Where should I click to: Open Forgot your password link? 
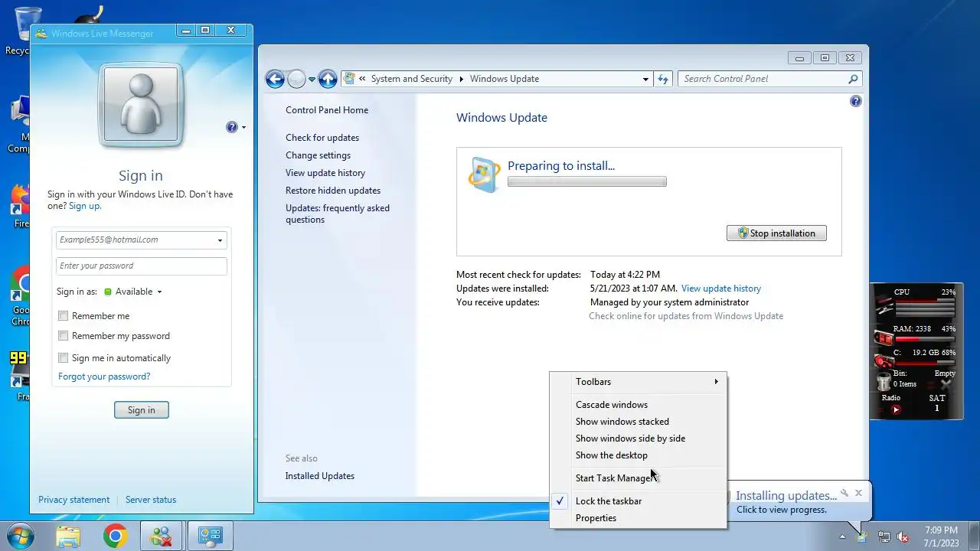pyautogui.click(x=104, y=377)
